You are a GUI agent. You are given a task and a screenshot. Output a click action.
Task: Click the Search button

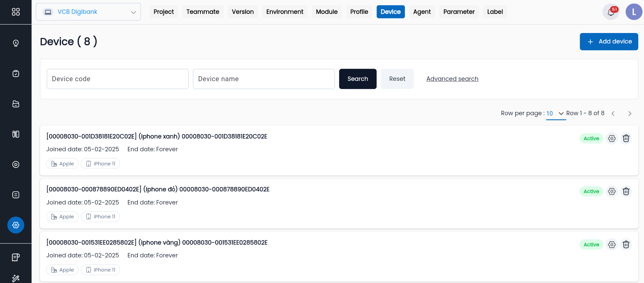(358, 79)
